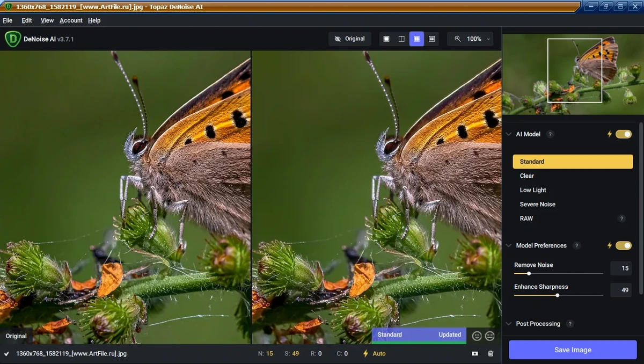Click the right panel vertical scrollbar
Image resolution: width=644 pixels, height=364 pixels.
(x=641, y=209)
